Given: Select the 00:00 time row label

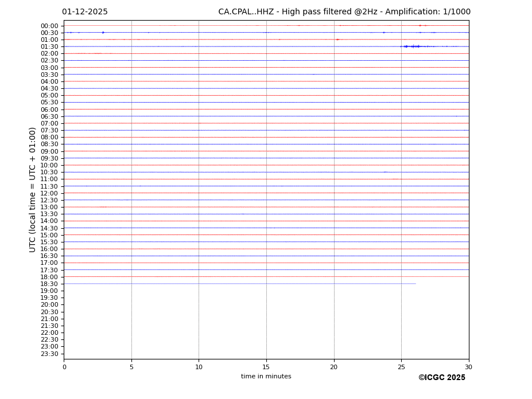Looking at the screenshot, I should (49, 26).
